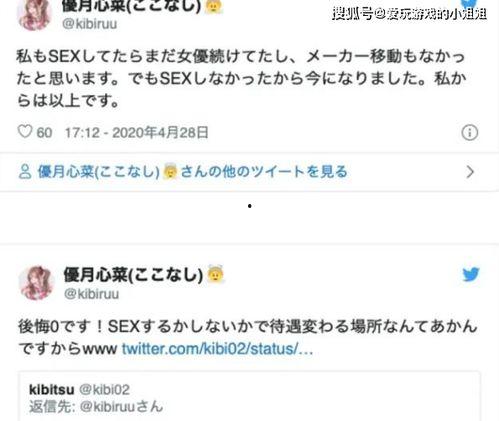Click the heart like icon with 60

click(25, 132)
